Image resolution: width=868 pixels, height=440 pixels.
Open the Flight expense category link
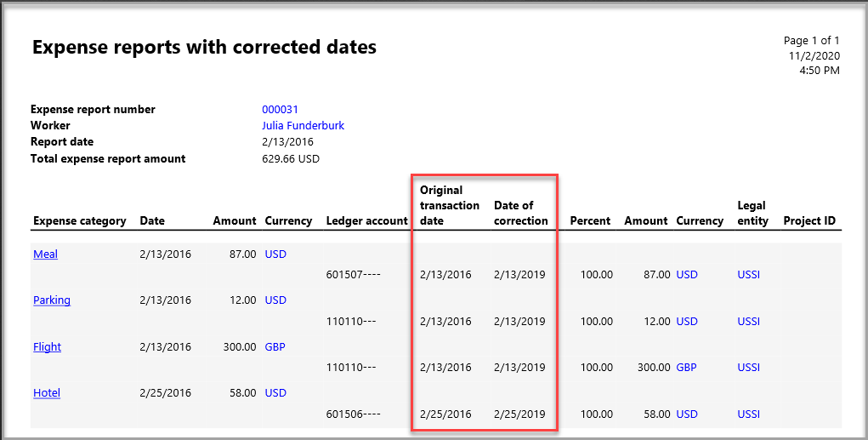tap(47, 347)
